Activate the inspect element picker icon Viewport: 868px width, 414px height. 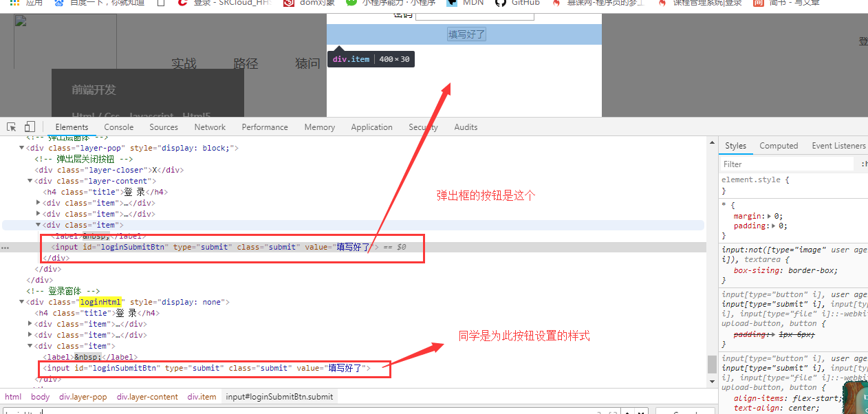[12, 127]
